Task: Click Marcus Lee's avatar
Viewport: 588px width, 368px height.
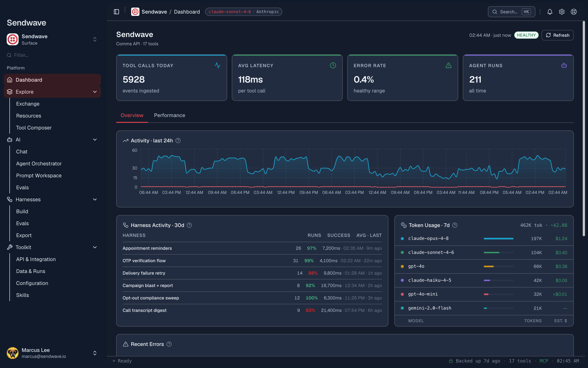Action: tap(13, 353)
